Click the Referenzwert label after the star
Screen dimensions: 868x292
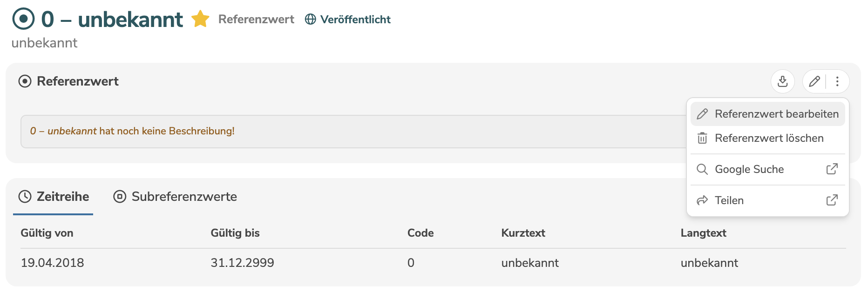point(257,19)
